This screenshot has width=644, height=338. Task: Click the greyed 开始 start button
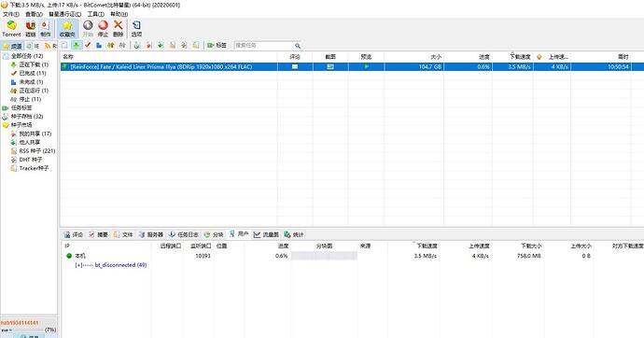[88, 29]
